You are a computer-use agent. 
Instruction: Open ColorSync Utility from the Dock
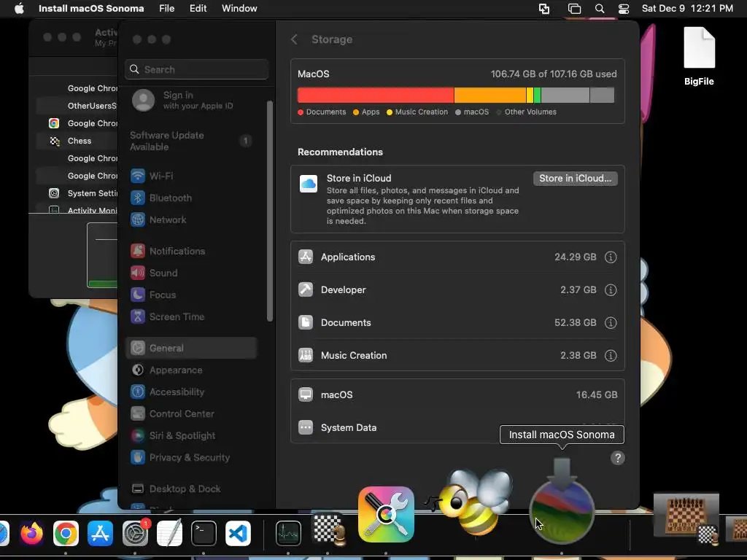(x=386, y=514)
